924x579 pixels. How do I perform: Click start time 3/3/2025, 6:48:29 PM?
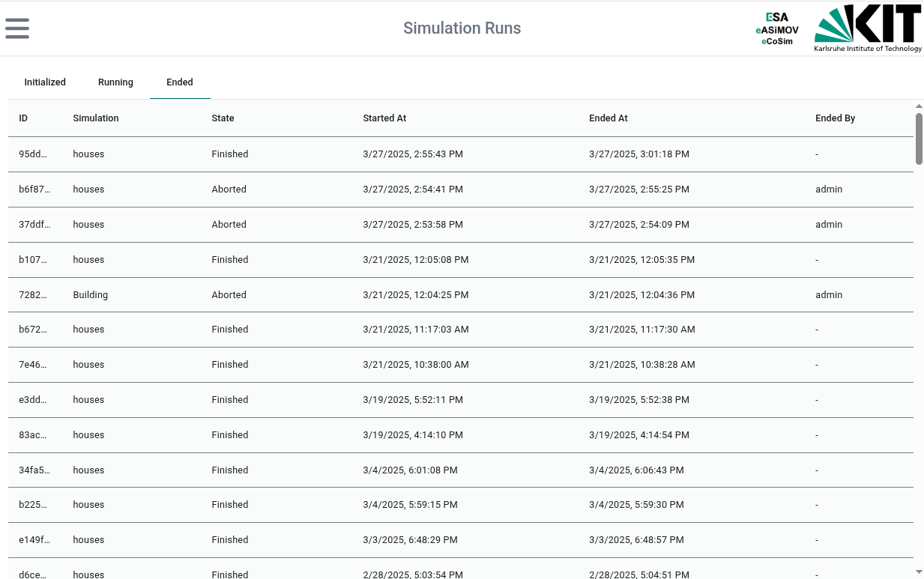coord(410,540)
